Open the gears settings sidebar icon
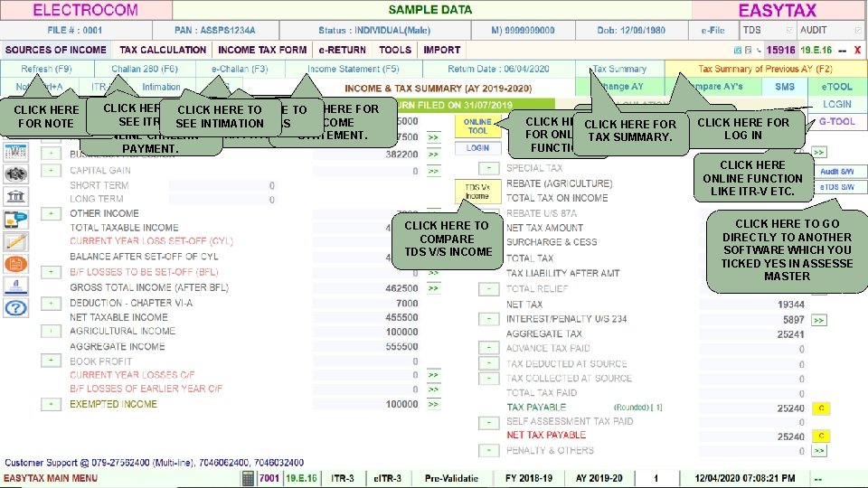Viewport: 868px width, 488px height. (15, 174)
